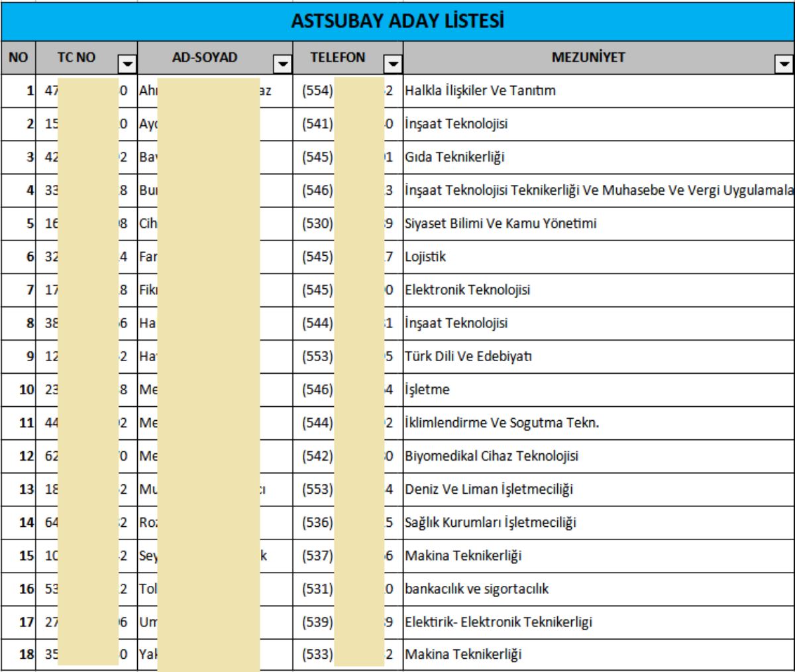The height and width of the screenshot is (672, 795).
Task: Click the NO column header cell
Action: tap(18, 58)
